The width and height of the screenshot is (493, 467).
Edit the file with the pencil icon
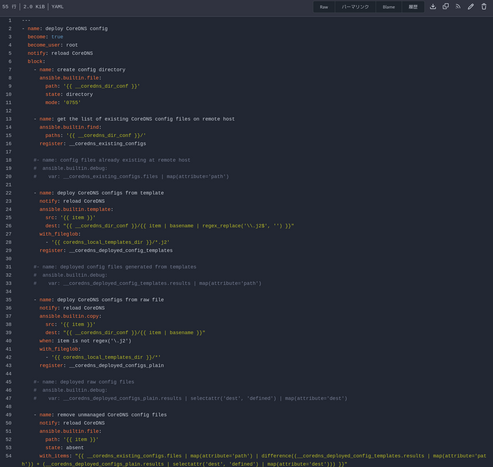click(471, 7)
